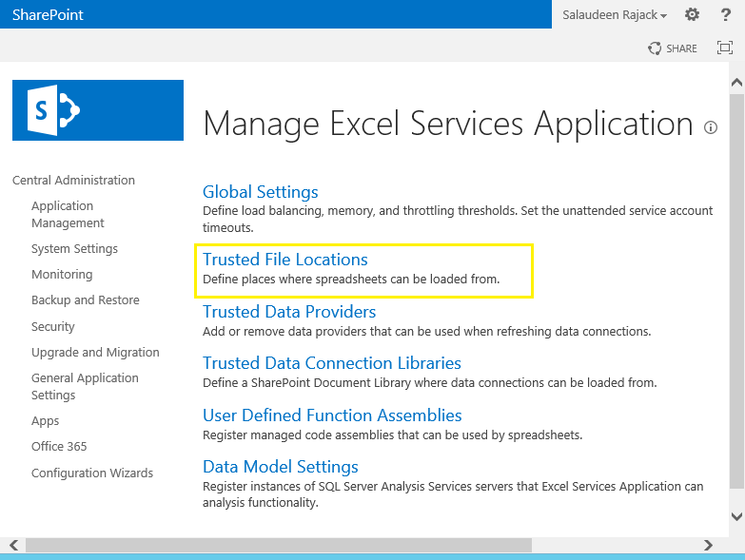Image resolution: width=745 pixels, height=560 pixels.
Task: Select Application Management in sidebar
Action: [68, 215]
